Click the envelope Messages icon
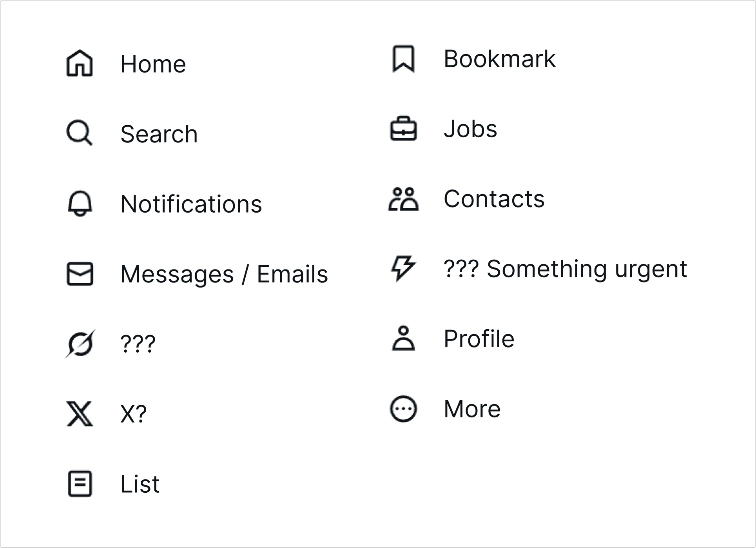This screenshot has width=756, height=548. click(80, 273)
